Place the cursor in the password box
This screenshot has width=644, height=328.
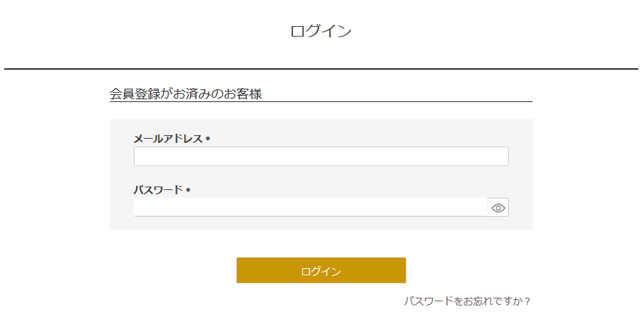[310, 208]
